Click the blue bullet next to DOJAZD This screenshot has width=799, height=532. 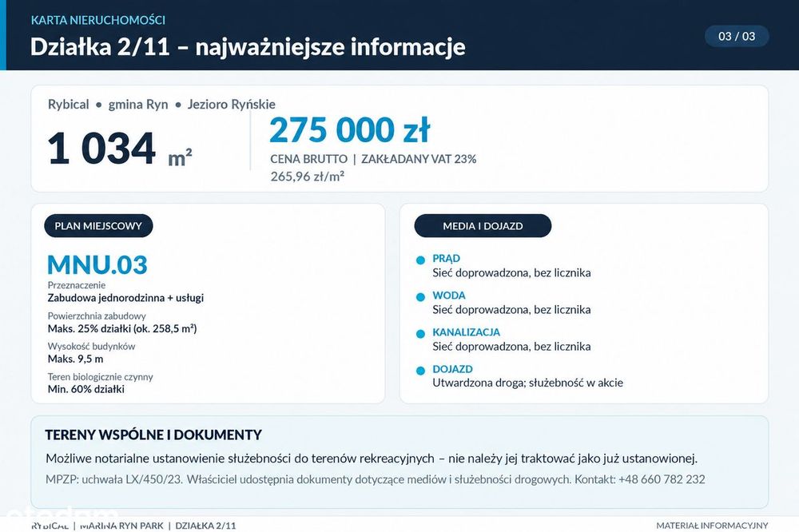(420, 371)
